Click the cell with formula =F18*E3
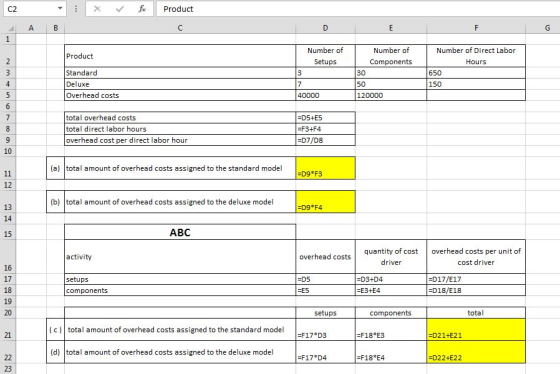 (391, 329)
